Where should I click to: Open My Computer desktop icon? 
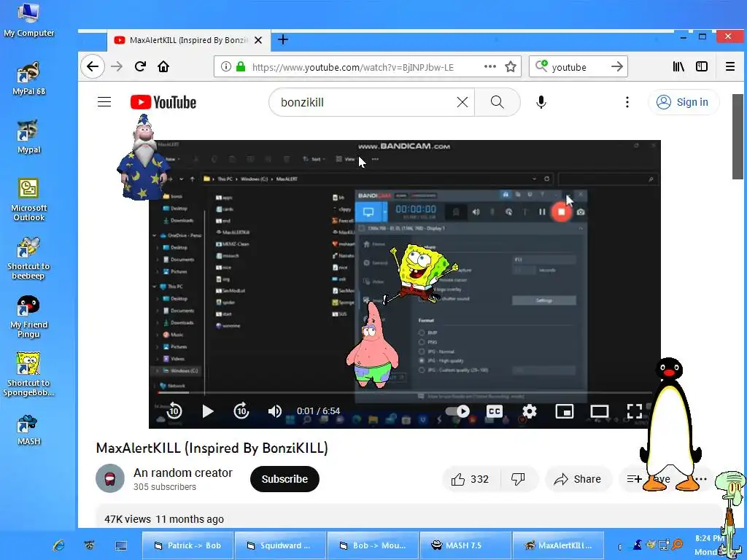tap(28, 20)
